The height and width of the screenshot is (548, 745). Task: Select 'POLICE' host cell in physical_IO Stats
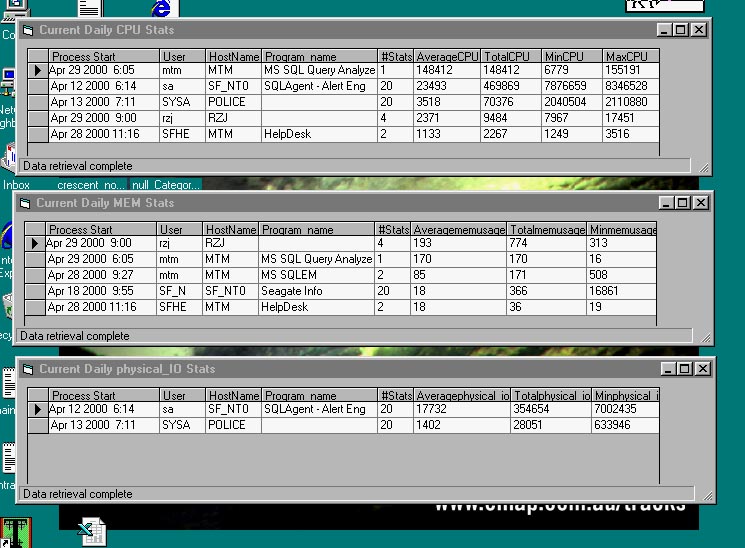233,425
